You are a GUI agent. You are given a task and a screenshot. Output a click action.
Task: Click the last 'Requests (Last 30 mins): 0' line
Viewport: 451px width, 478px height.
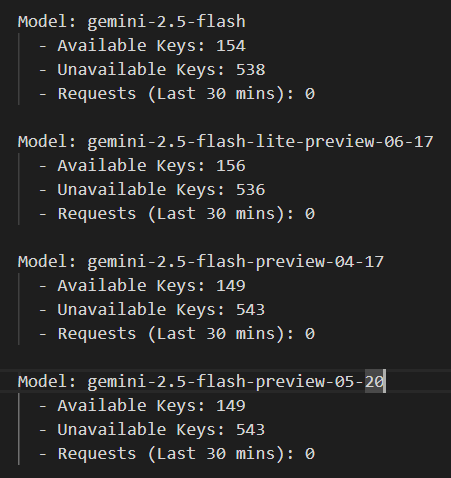[186, 454]
